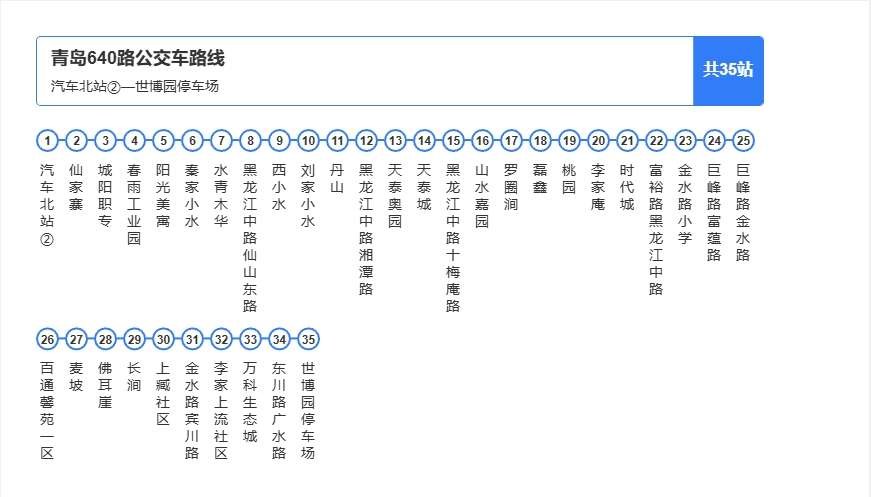The image size is (871, 497).
Task: Select station circle number 24
Action: tap(714, 140)
